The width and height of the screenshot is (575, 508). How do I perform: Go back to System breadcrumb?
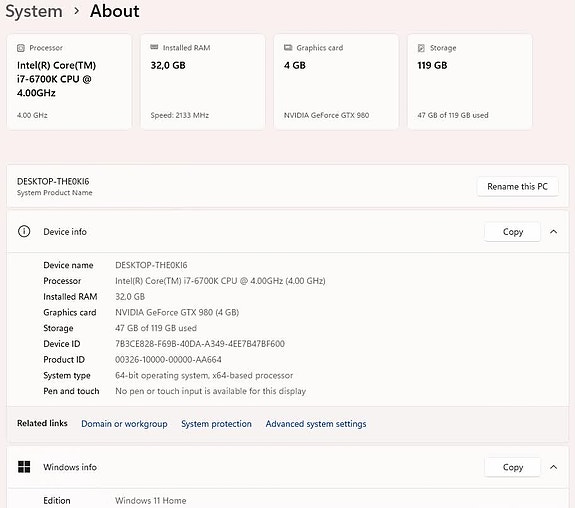coord(34,11)
